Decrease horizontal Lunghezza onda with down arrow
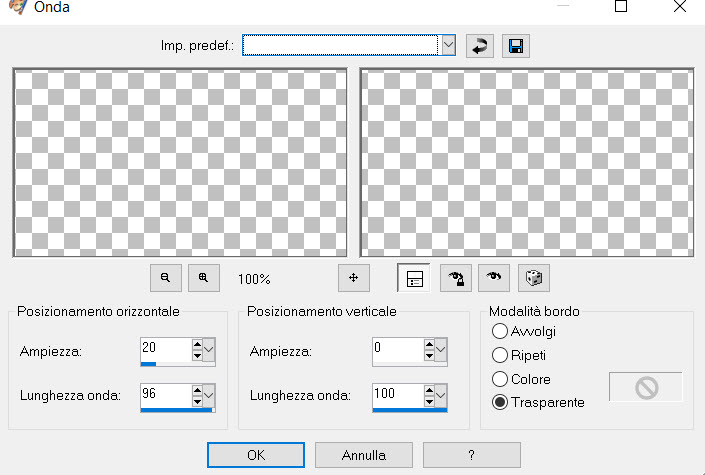The height and width of the screenshot is (475, 705). pyautogui.click(x=197, y=401)
